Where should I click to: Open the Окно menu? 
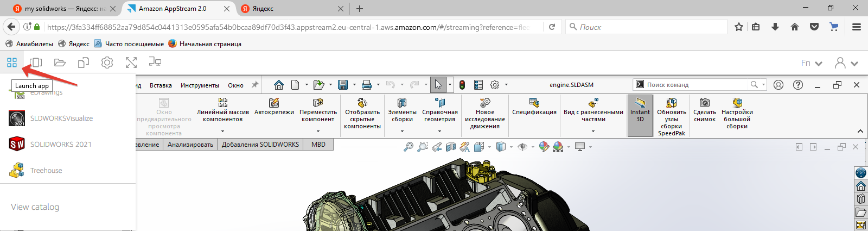235,85
